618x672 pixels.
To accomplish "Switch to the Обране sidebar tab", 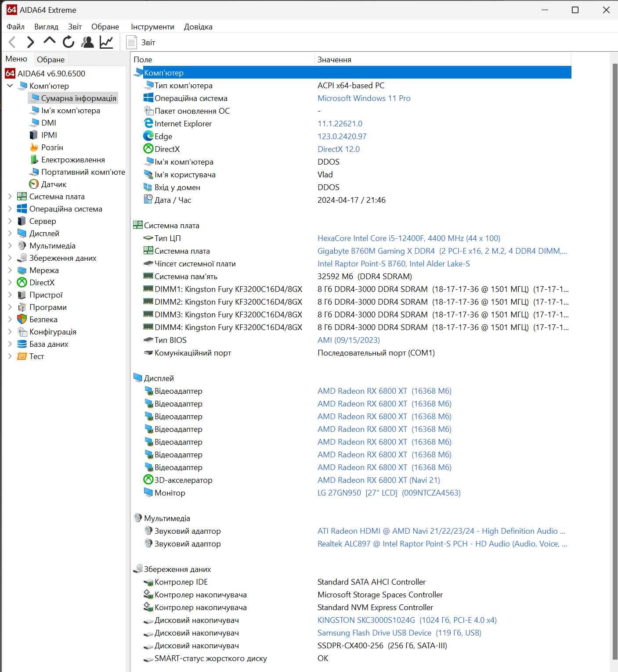I will click(x=51, y=59).
